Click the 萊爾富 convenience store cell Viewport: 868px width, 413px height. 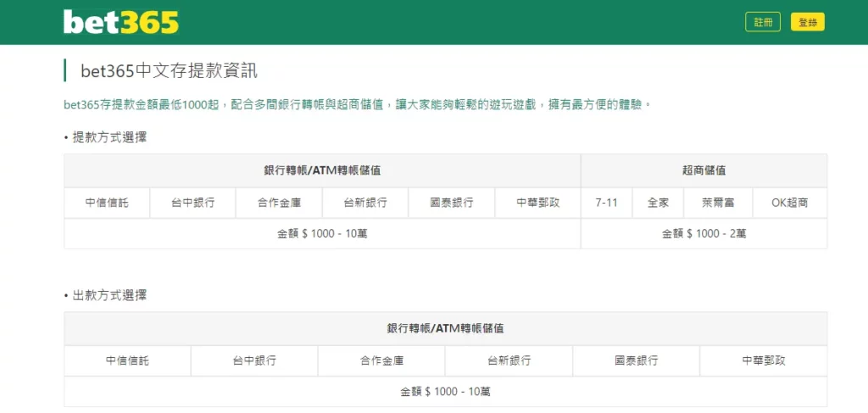point(718,203)
